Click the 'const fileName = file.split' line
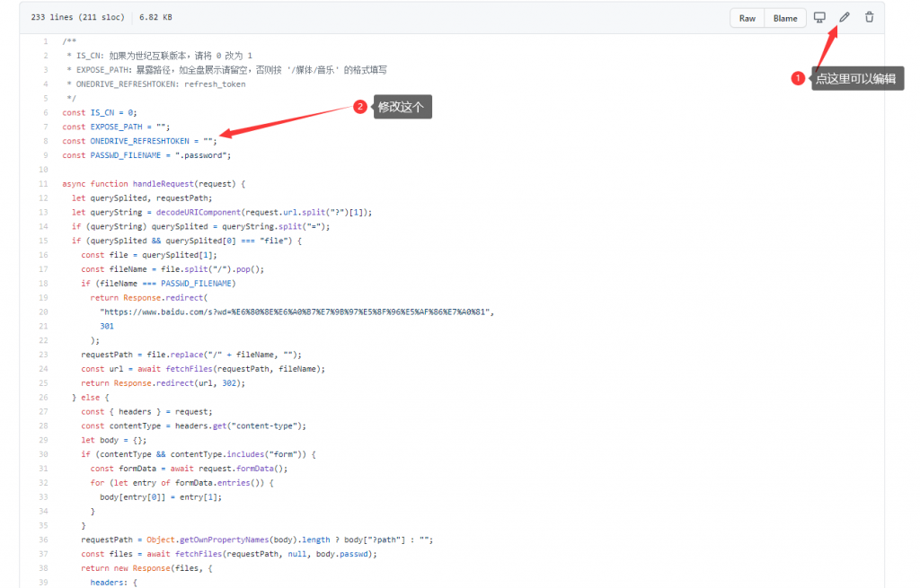The image size is (920, 588). tap(172, 269)
